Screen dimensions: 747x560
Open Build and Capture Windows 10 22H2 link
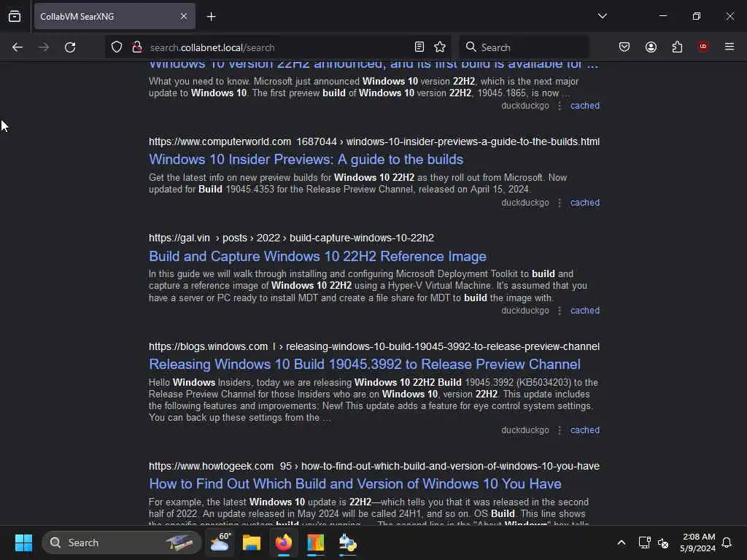318,256
